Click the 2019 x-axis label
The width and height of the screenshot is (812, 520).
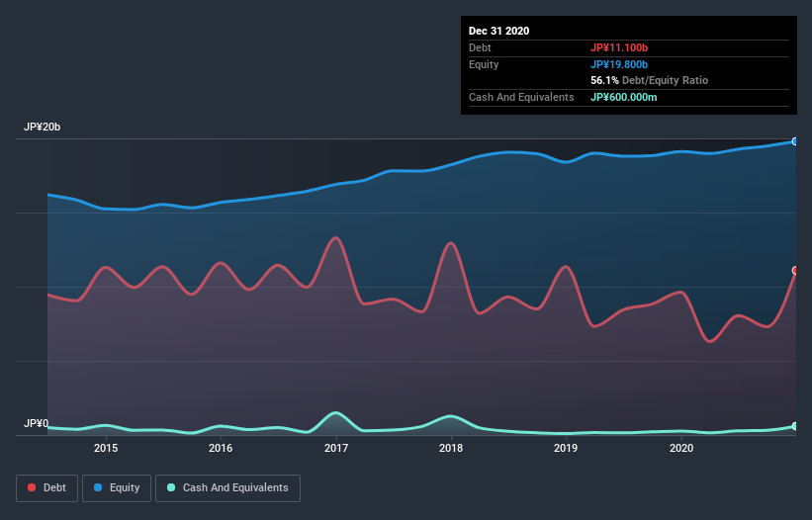[566, 448]
